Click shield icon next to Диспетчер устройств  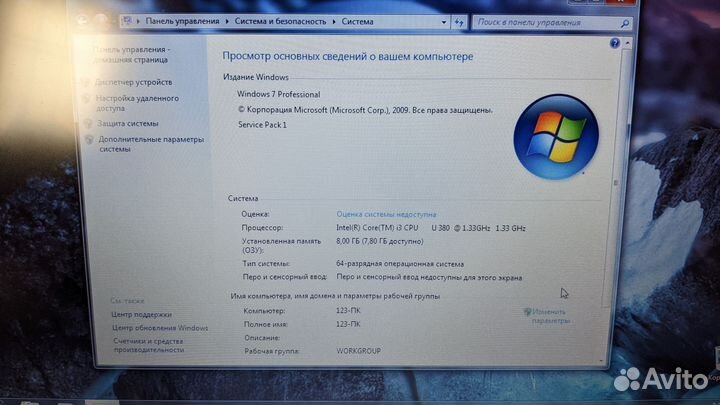[x=85, y=82]
